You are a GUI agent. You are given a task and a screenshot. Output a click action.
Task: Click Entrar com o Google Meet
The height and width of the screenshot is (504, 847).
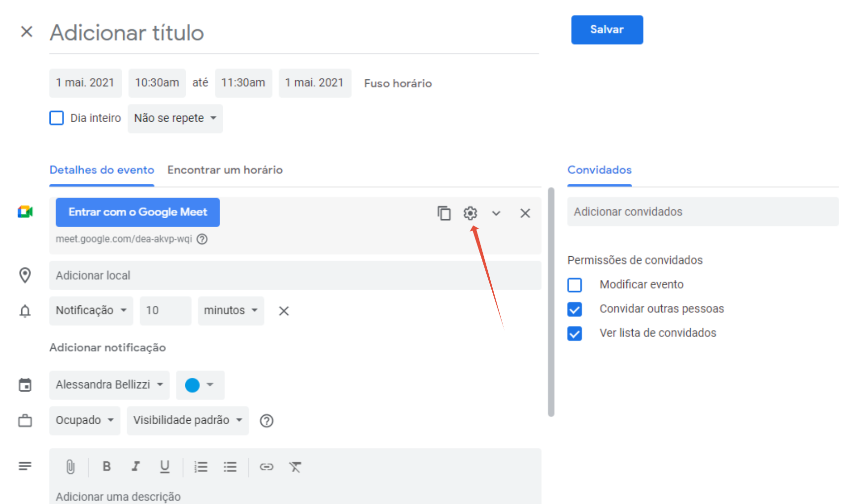[138, 212]
